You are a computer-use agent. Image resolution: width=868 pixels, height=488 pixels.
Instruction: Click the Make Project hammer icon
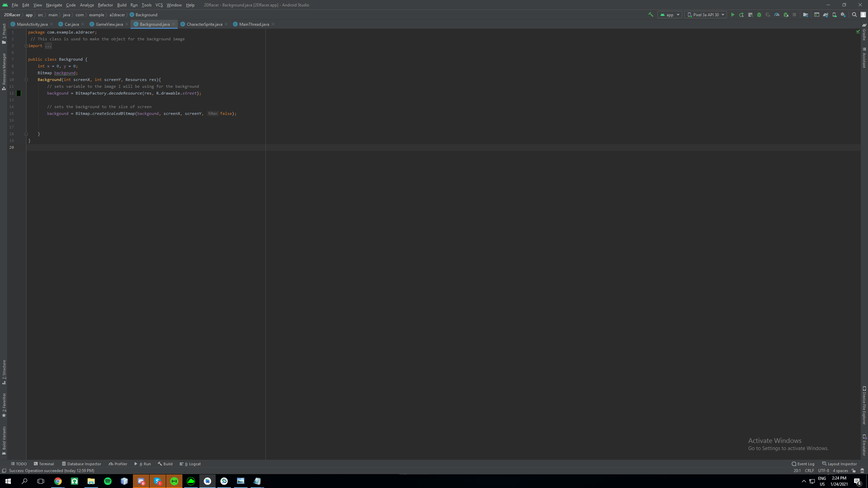tap(651, 15)
